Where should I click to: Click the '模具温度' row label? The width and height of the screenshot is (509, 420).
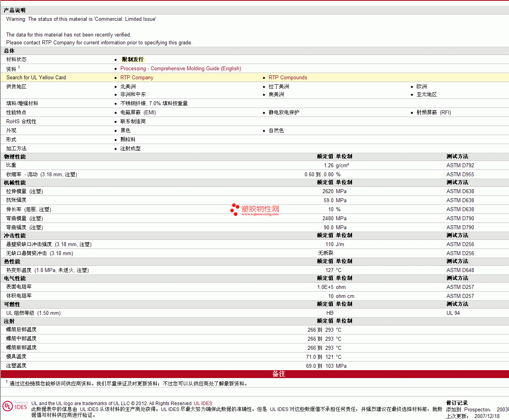[x=16, y=357]
